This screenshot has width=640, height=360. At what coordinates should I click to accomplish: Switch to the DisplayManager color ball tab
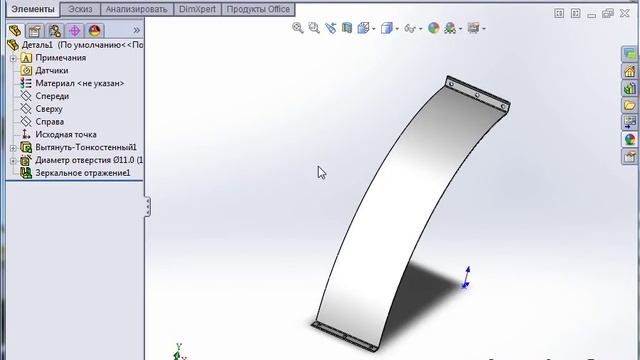[94, 31]
